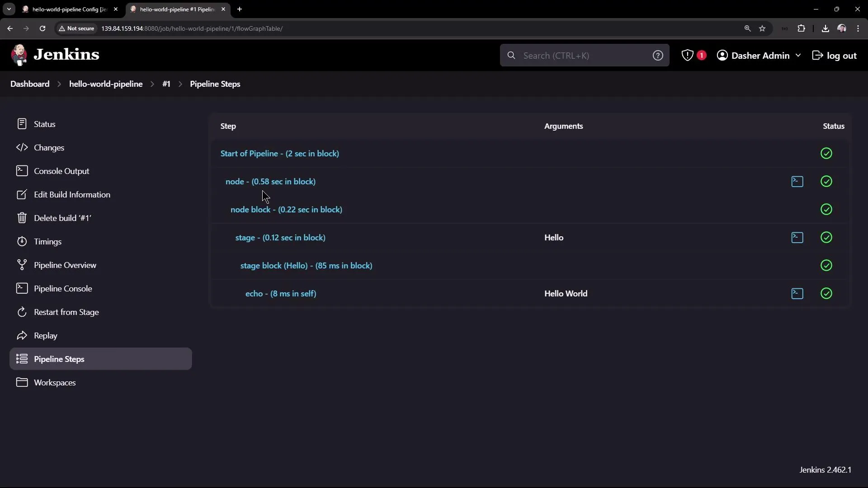This screenshot has width=868, height=488.
Task: Click the green success check beside node step
Action: point(827,182)
